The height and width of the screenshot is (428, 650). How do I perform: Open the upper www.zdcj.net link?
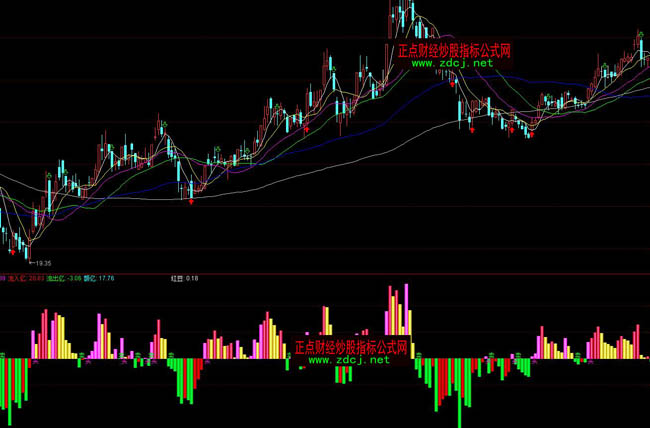[x=451, y=63]
